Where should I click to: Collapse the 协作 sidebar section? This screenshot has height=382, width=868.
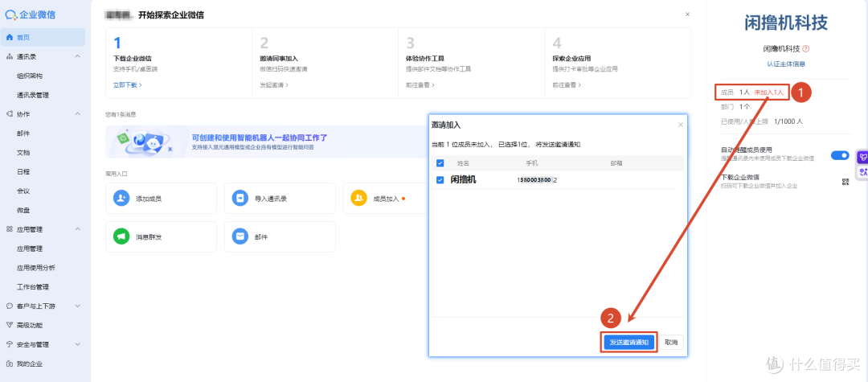click(77, 114)
